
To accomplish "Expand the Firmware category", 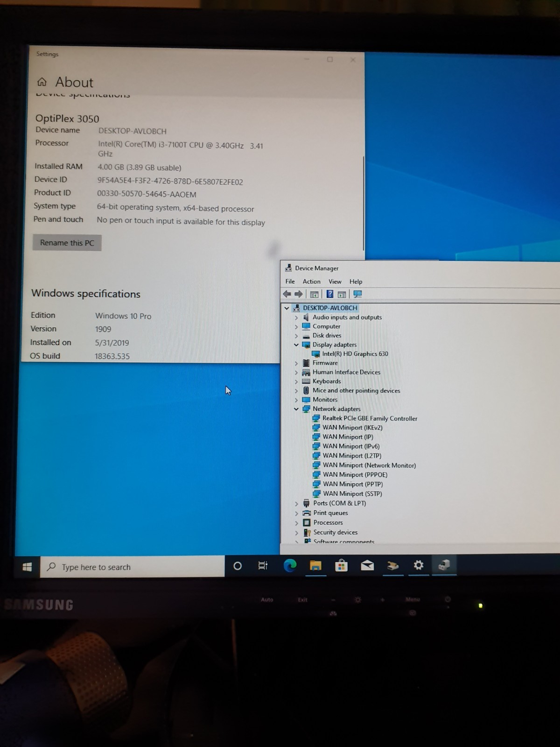I will (x=296, y=363).
